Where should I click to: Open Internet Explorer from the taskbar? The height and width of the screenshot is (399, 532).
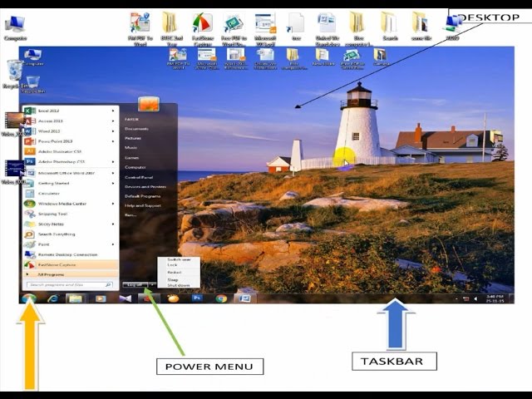[x=52, y=298]
